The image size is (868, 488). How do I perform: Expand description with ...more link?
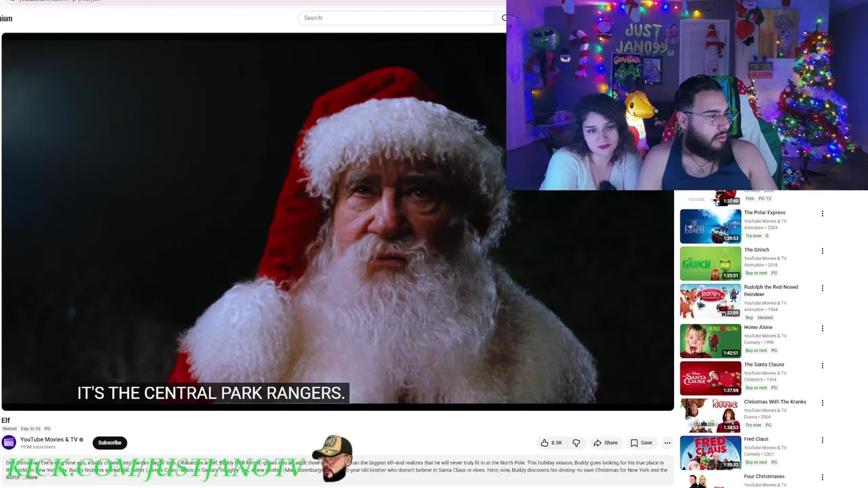pos(30,477)
